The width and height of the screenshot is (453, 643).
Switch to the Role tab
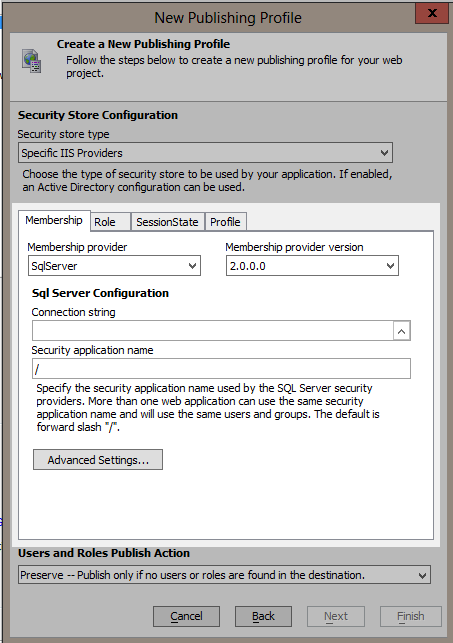(110, 222)
